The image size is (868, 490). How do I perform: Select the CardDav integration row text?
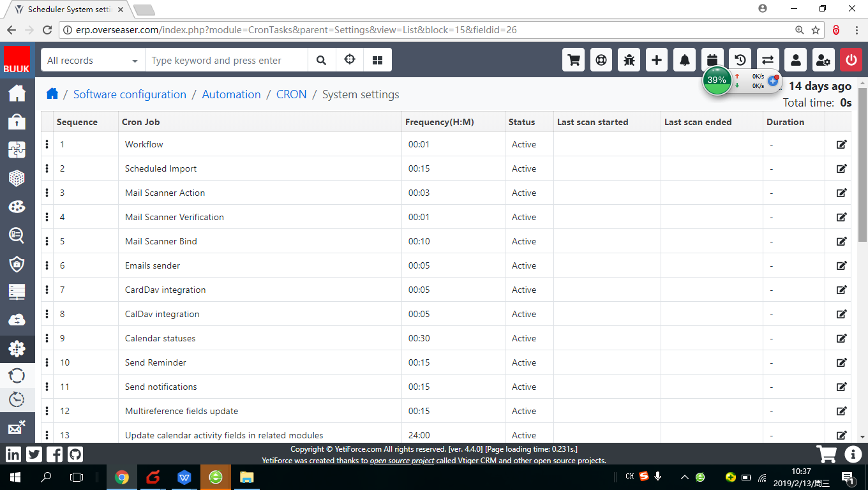click(165, 290)
